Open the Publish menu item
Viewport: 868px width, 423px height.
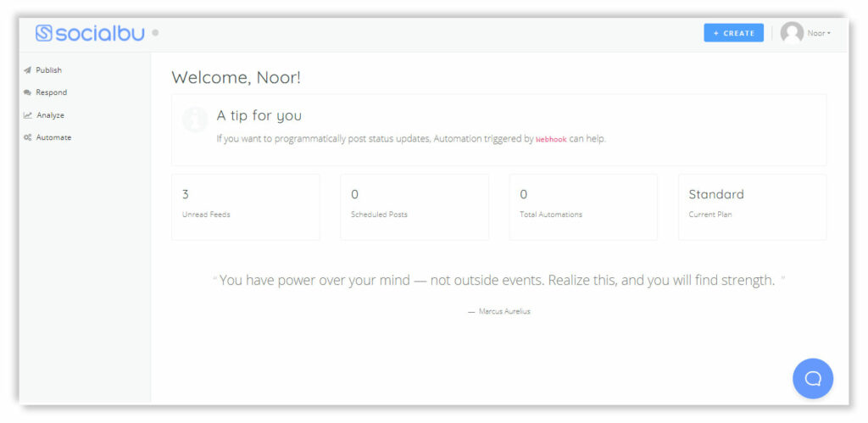point(48,70)
